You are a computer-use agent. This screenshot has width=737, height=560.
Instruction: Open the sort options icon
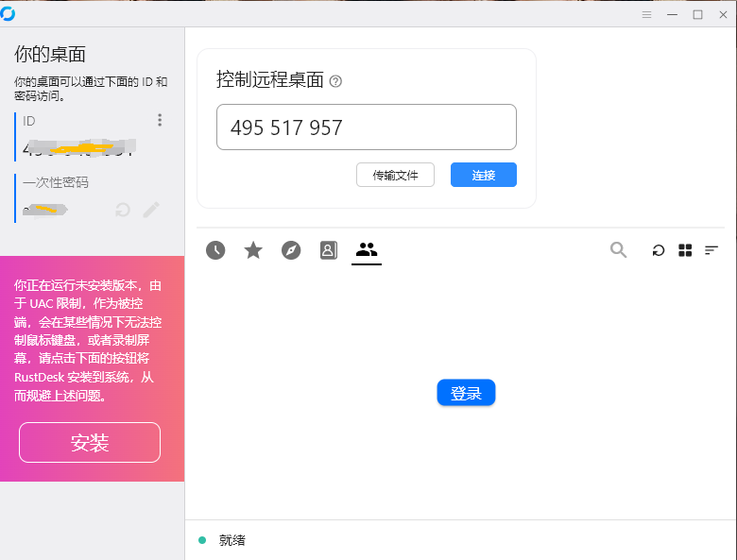711,250
